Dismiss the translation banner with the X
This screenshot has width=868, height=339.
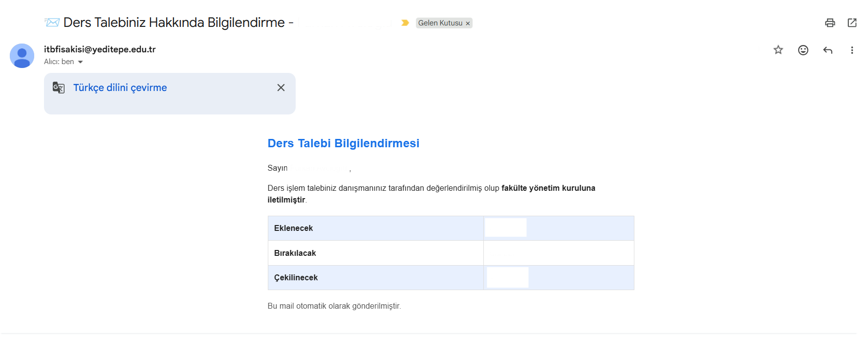[281, 87]
